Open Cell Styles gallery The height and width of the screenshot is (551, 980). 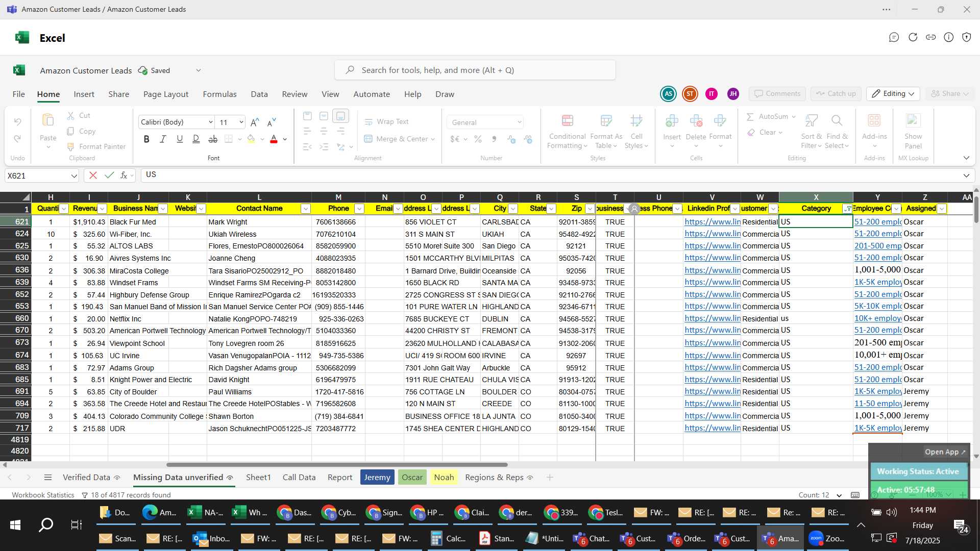coord(636,132)
